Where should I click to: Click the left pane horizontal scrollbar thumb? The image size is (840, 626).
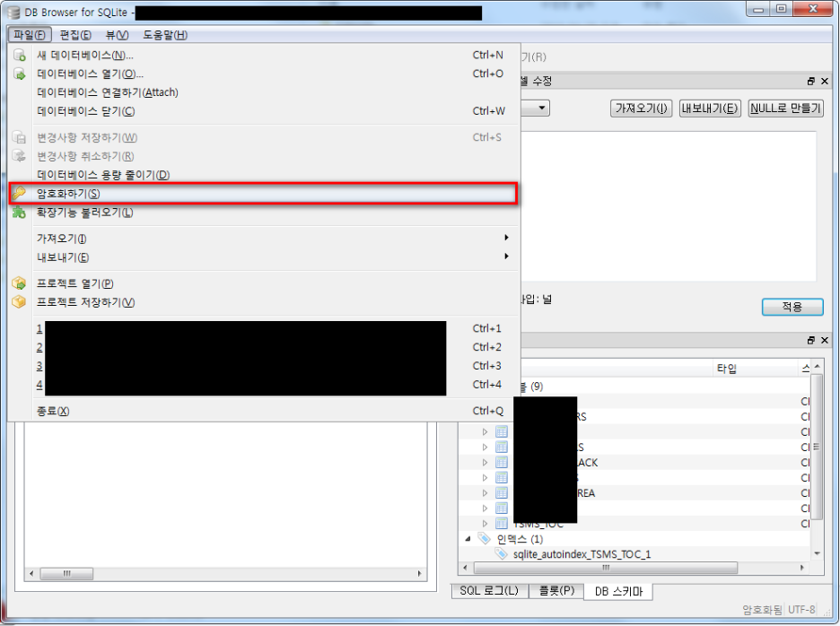tap(66, 573)
